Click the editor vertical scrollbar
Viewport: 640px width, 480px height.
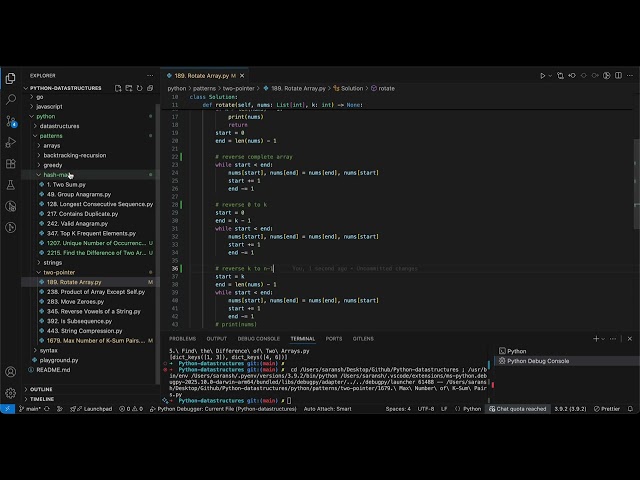tap(637, 184)
